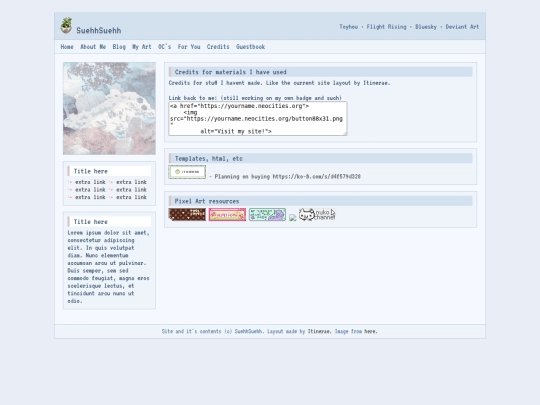This screenshot has height=405, width=540.
Task: Click the Itinerae link in footer
Action: (319, 331)
